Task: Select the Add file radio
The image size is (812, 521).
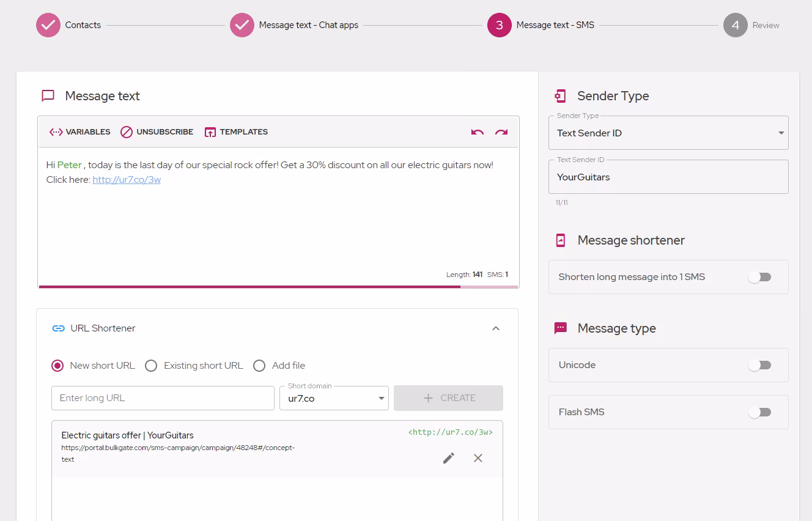Action: pos(259,366)
